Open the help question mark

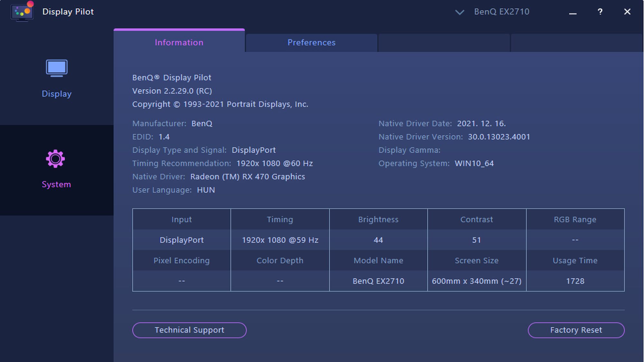600,12
